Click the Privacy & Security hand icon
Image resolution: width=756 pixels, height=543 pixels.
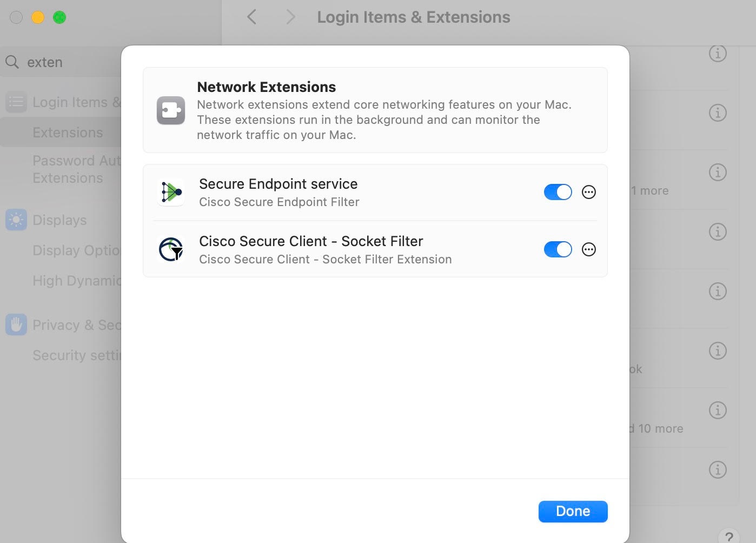[16, 325]
